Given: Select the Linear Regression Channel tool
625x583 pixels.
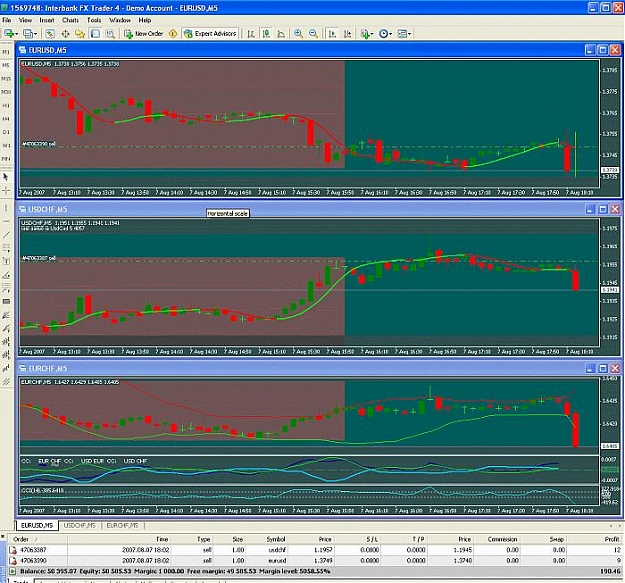Looking at the screenshot, I should tap(6, 342).
